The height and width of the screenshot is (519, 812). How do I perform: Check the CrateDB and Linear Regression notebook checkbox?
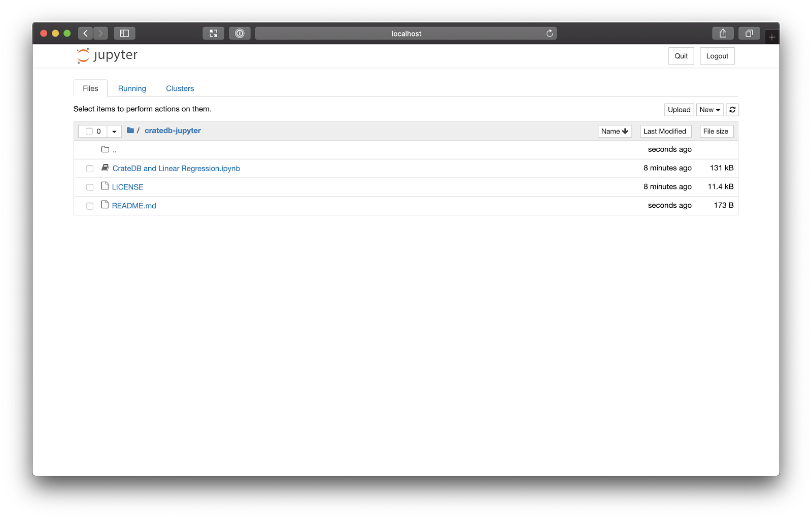click(x=90, y=169)
